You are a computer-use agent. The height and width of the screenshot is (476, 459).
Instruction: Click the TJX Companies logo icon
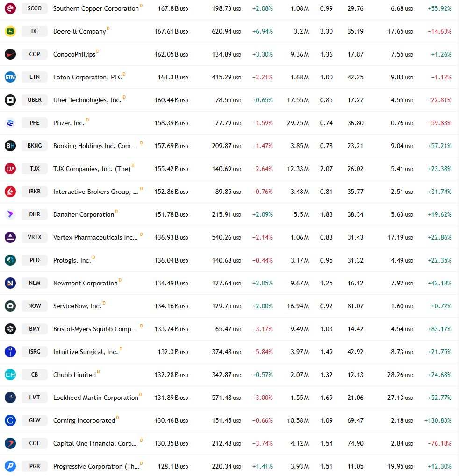pos(10,169)
